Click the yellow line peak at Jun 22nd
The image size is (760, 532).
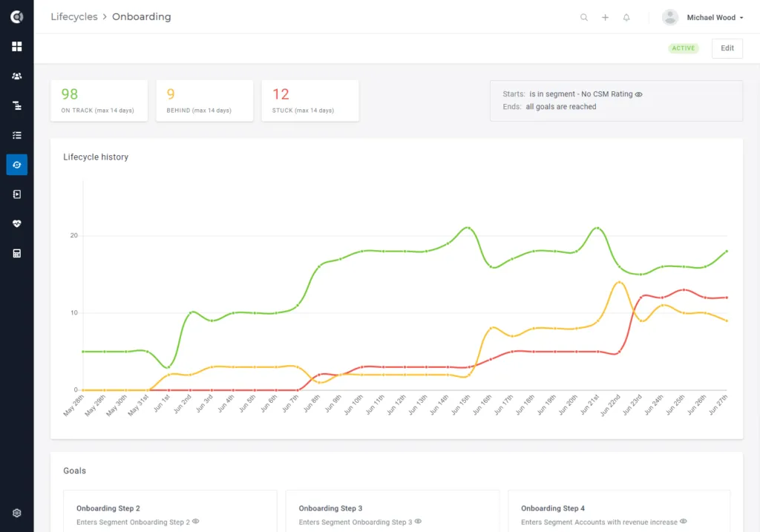click(x=620, y=282)
